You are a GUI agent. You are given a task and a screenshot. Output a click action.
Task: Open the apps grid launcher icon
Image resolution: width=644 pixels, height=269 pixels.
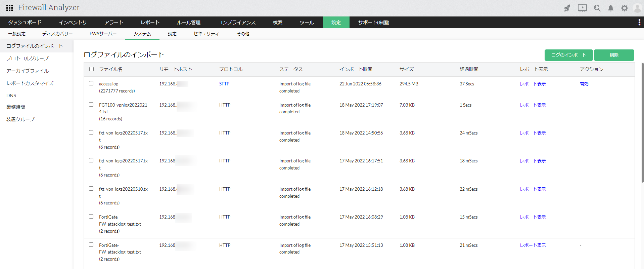pos(9,8)
